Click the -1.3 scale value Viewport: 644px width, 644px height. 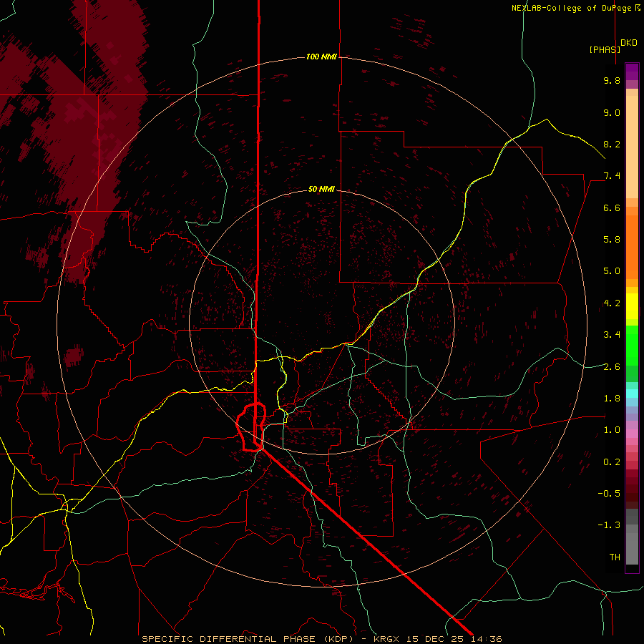609,525
